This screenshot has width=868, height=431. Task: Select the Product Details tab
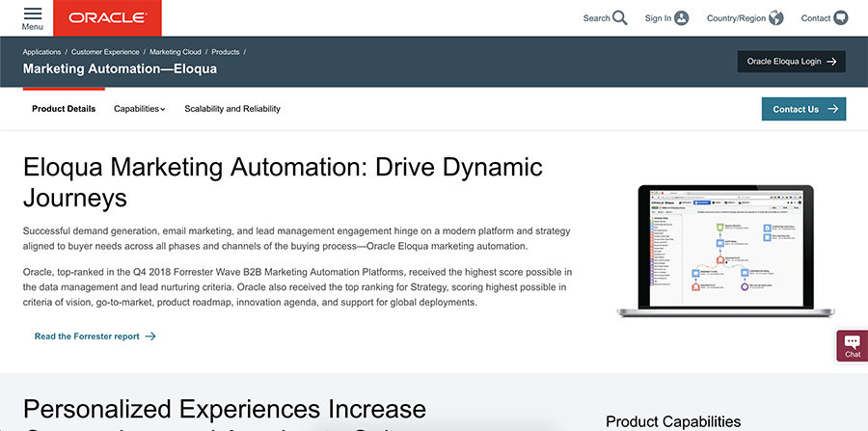coord(64,109)
